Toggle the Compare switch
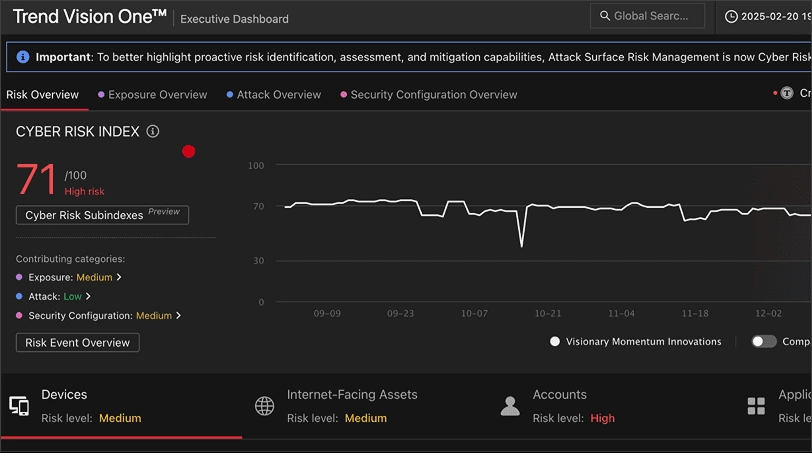This screenshot has height=453, width=812. 764,341
